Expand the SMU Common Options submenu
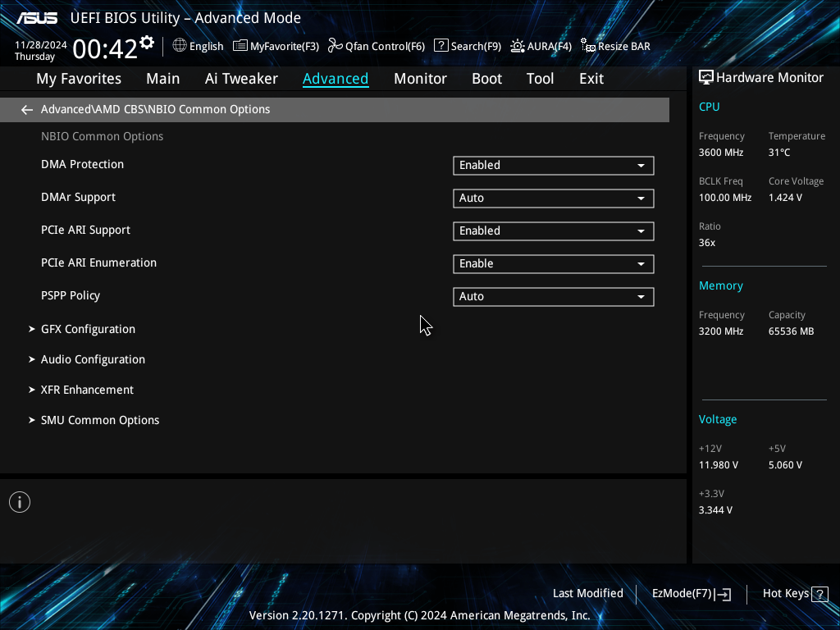The width and height of the screenshot is (840, 630). [99, 420]
